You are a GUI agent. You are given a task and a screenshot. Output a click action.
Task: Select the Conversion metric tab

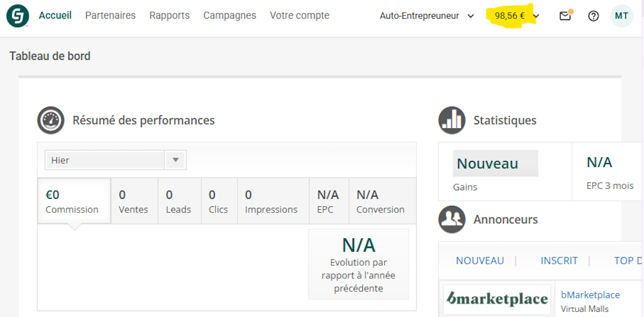[382, 201]
